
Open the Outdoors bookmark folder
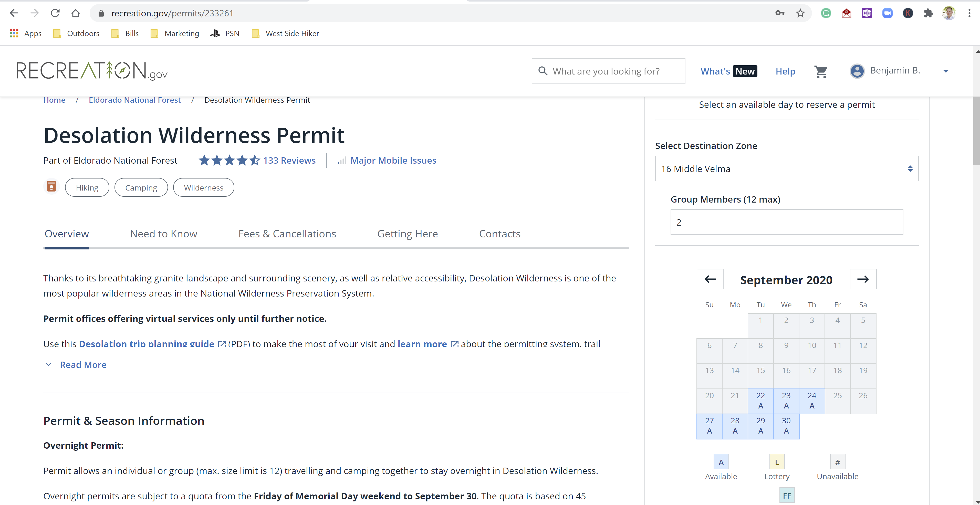coord(76,34)
